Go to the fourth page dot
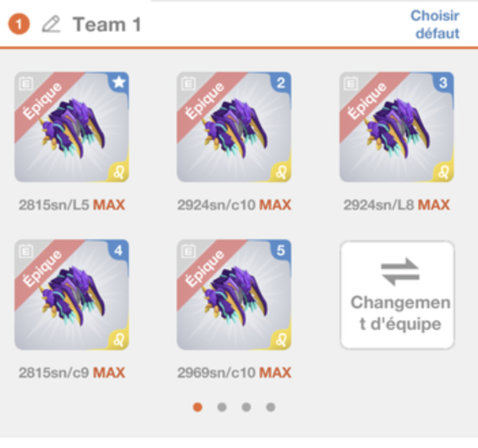This screenshot has width=478, height=448. click(x=271, y=407)
